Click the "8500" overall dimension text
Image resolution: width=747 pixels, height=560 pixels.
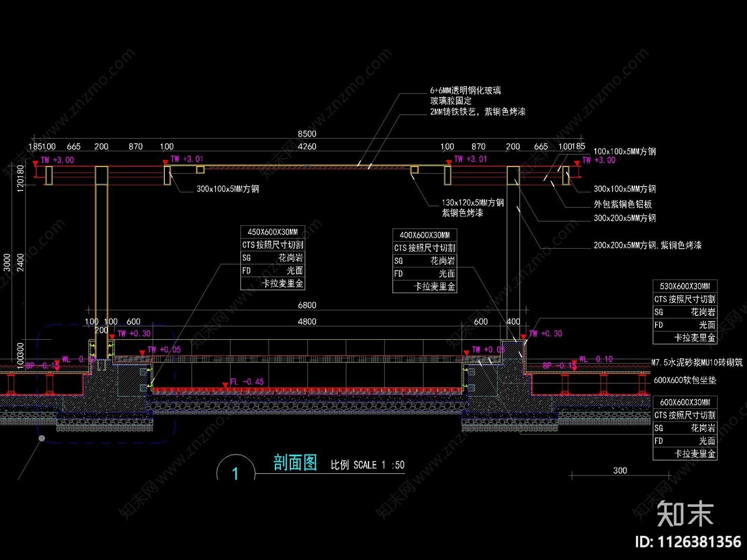pos(307,134)
